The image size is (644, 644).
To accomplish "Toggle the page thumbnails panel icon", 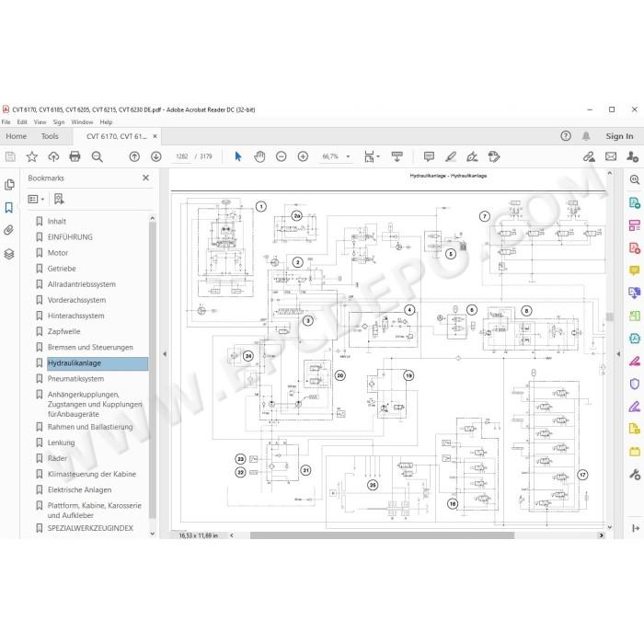I will point(9,184).
